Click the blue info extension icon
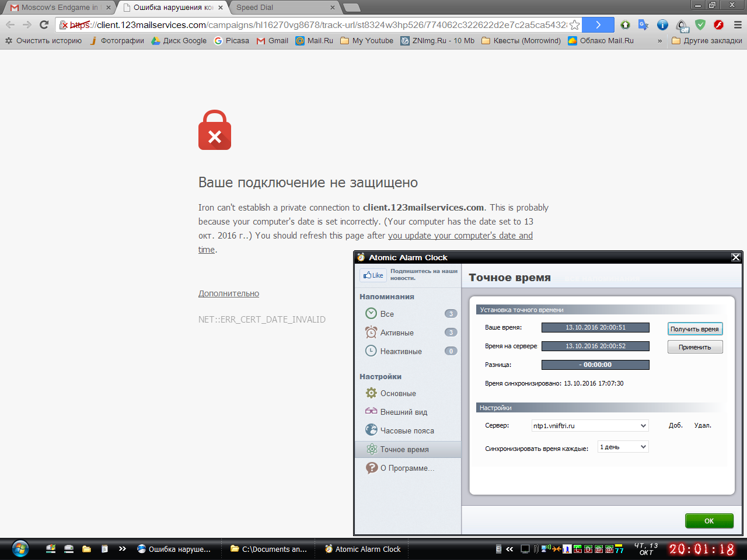Viewport: 747px width, 560px height. (662, 24)
